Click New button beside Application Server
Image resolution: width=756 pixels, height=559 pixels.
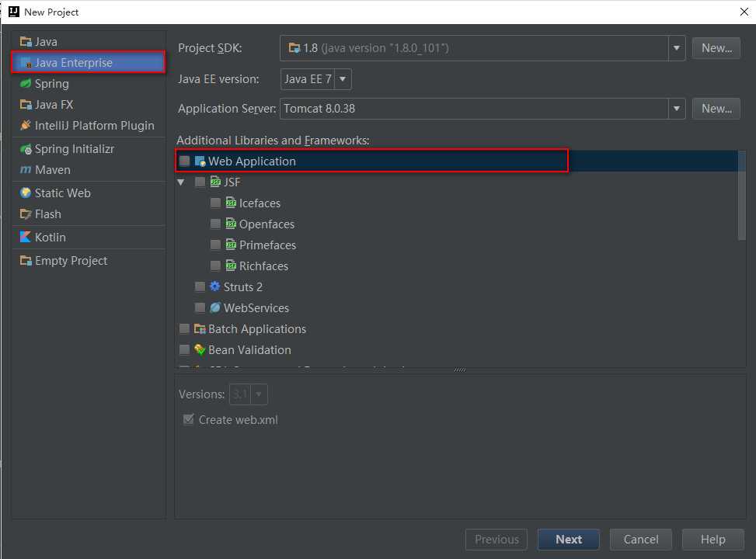pyautogui.click(x=716, y=109)
